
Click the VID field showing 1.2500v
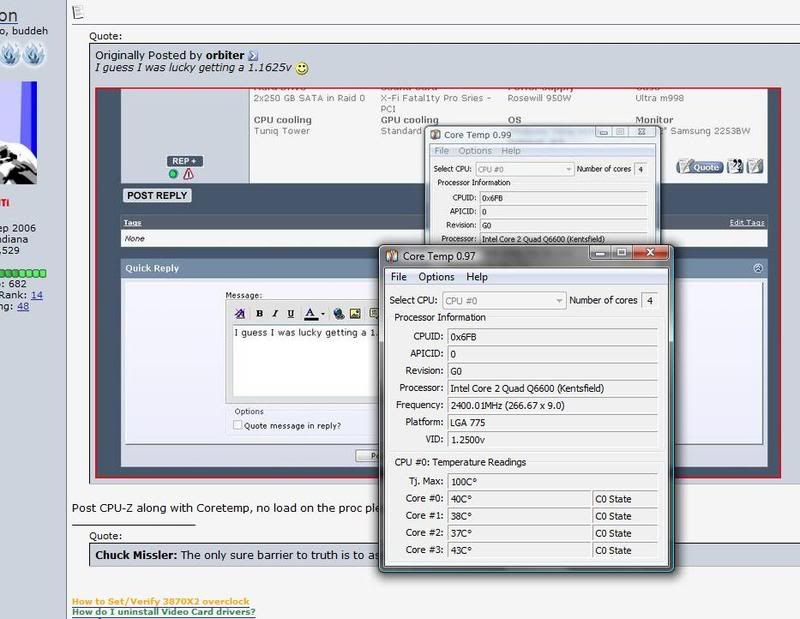(553, 440)
